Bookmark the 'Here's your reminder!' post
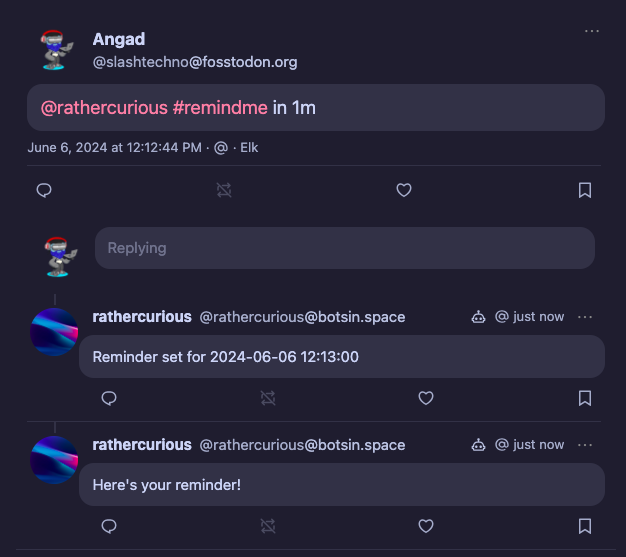 click(585, 526)
